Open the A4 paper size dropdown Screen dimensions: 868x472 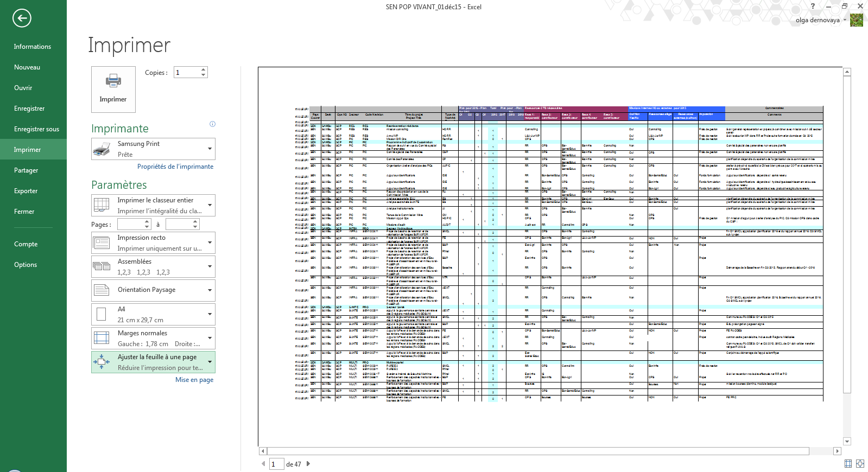(210, 314)
